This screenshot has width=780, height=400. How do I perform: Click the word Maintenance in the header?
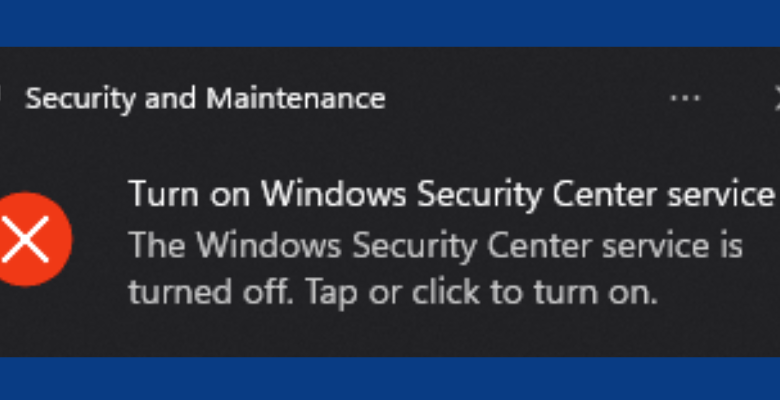(295, 98)
